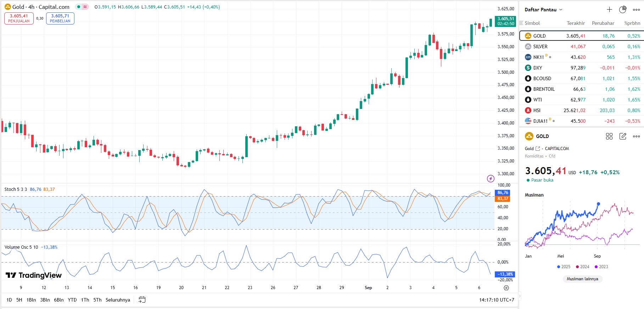This screenshot has height=309, width=644.
Task: Switch to the Seluruhnya time range
Action: tap(118, 300)
